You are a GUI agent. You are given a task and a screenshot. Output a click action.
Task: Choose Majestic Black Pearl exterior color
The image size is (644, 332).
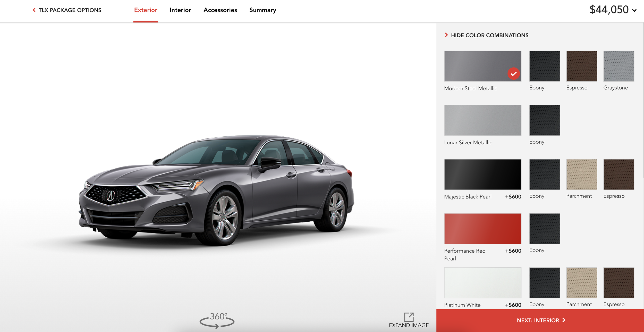pyautogui.click(x=483, y=175)
